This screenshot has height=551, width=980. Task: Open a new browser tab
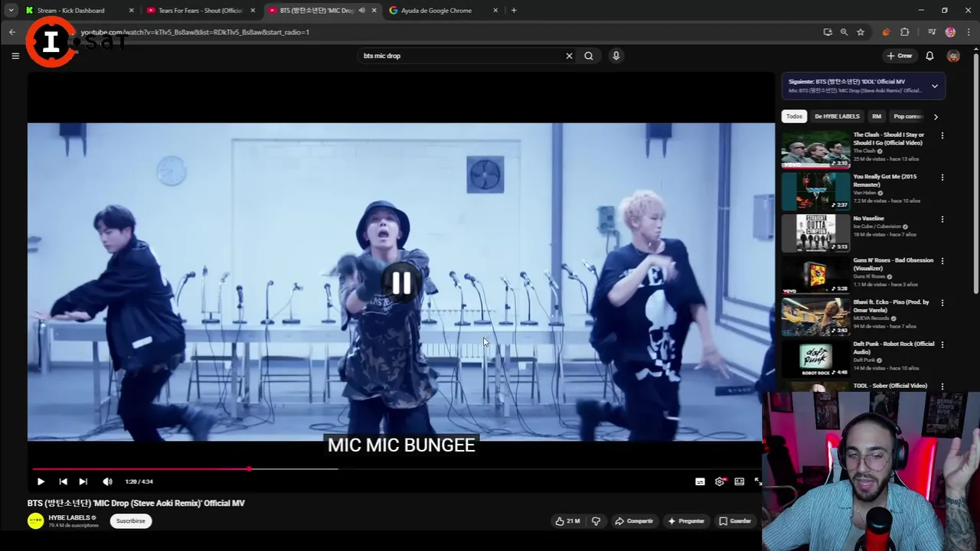click(514, 11)
